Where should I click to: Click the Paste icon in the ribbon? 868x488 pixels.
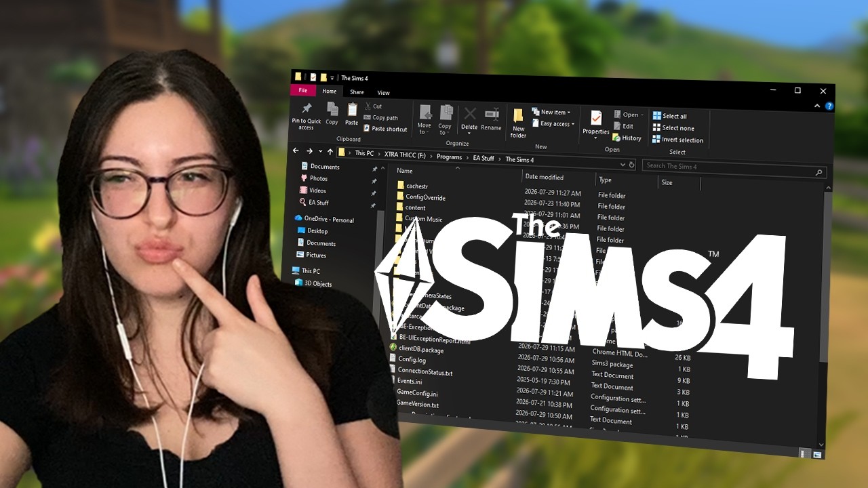coord(353,110)
